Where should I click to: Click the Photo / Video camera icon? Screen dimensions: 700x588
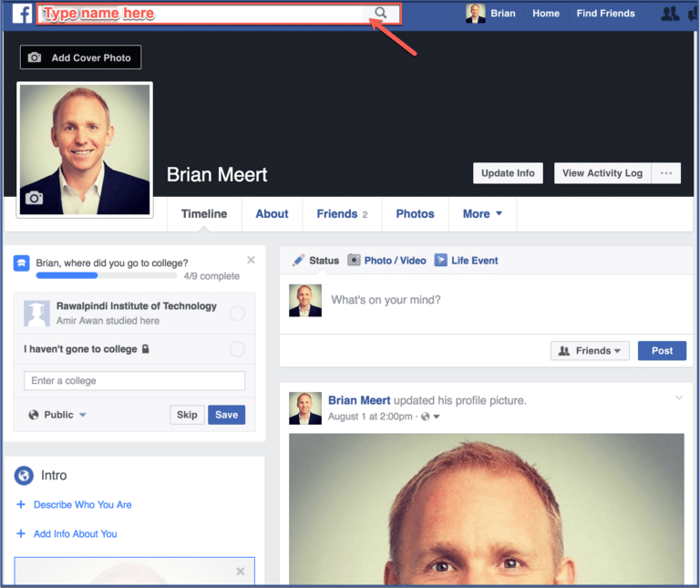(x=354, y=260)
